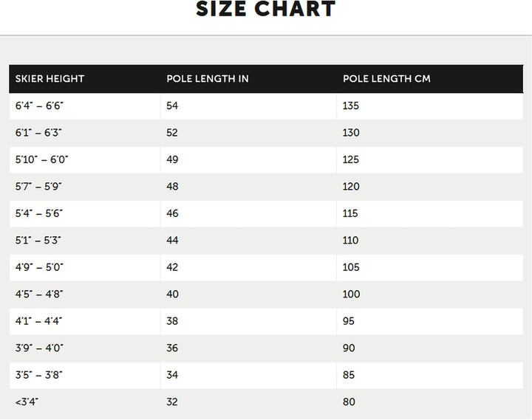This screenshot has width=532, height=420.
Task: Click the SKIER HEIGHT column header
Action: point(50,79)
